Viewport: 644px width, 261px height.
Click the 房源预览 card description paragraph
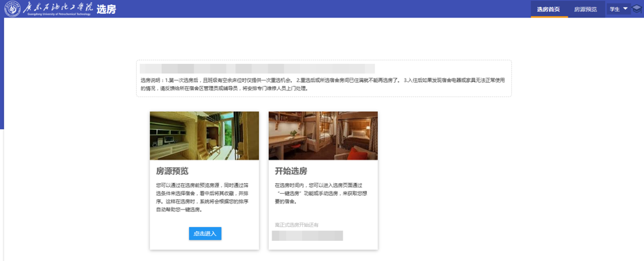201,197
